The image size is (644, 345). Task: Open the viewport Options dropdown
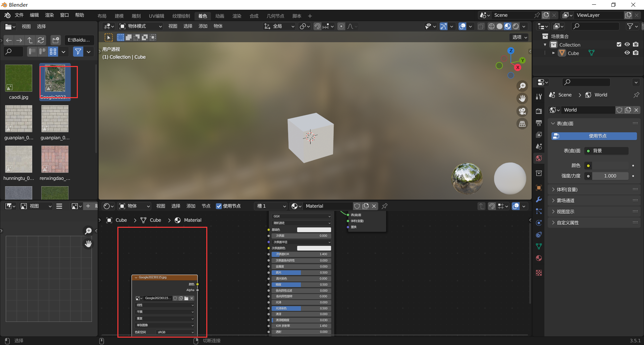click(x=520, y=37)
